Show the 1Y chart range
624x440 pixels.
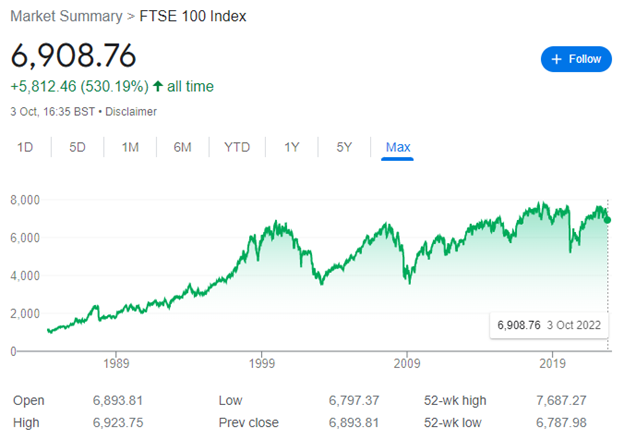pos(291,148)
